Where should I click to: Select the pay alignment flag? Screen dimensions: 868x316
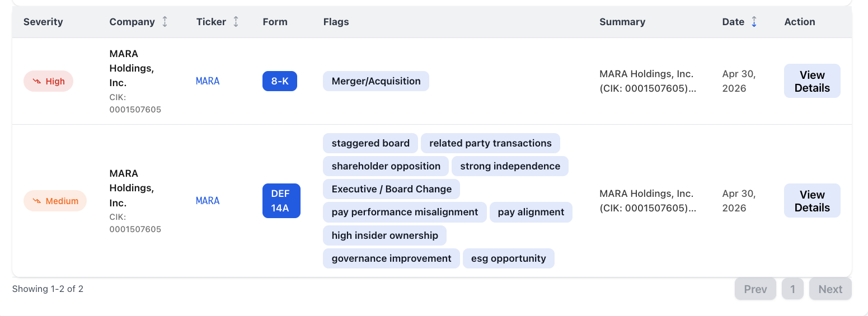point(531,212)
